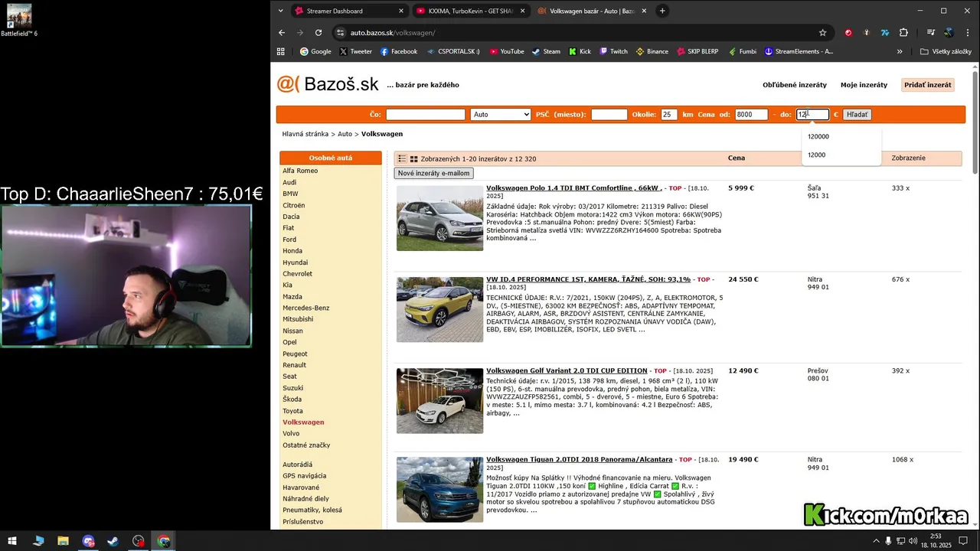Screen dimensions: 980x551
Task: Open the Volkswagen Polo 1.4 TDI listing title
Action: click(x=574, y=187)
